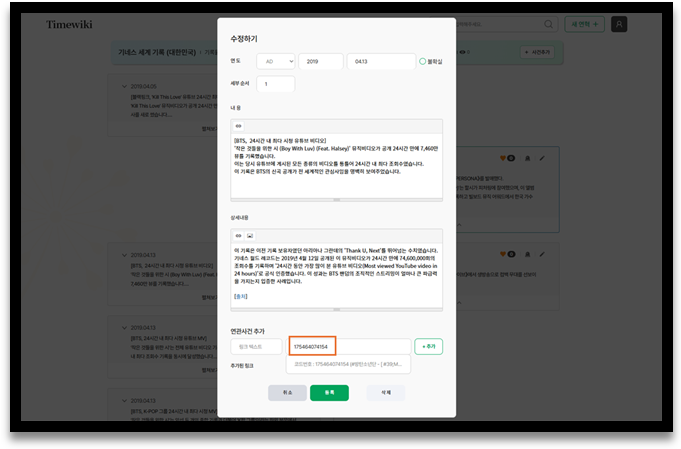Click the link icon in 상세내용 editor

coord(238,235)
